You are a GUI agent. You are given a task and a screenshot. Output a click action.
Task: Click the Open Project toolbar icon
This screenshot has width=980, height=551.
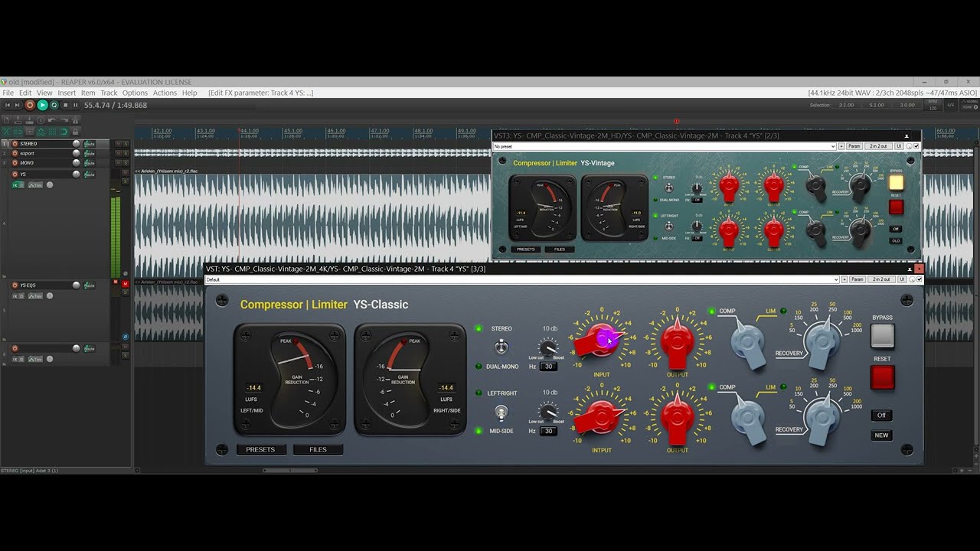coord(18,120)
